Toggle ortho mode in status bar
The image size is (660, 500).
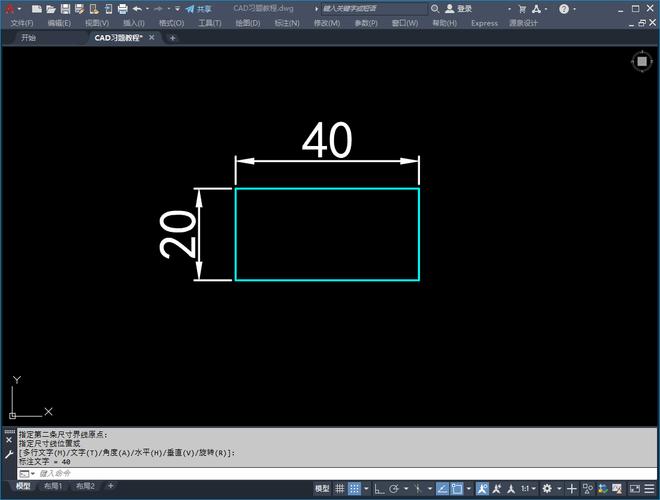[x=379, y=489]
